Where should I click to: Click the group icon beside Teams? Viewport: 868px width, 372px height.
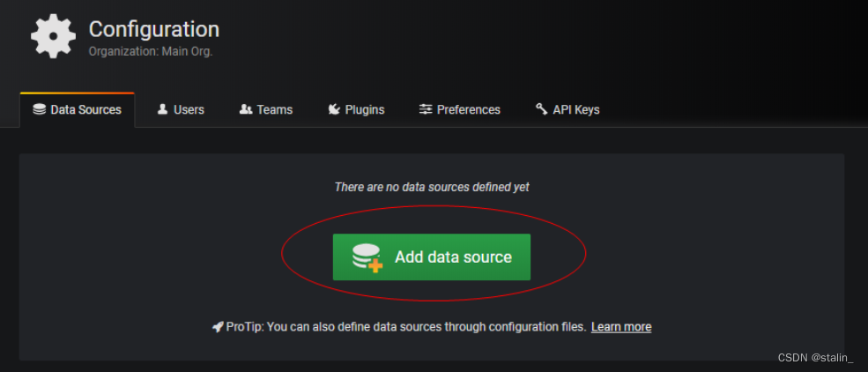tap(246, 109)
